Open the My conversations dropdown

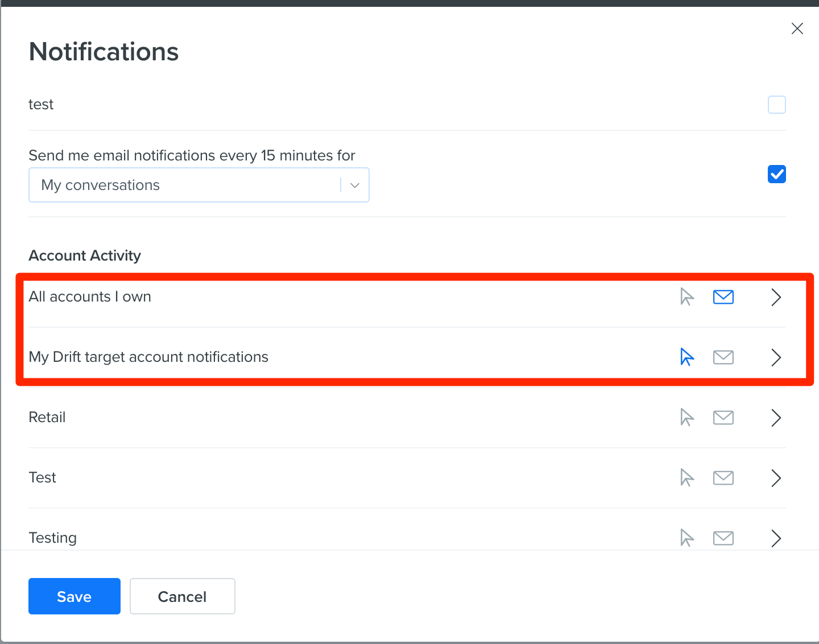[199, 185]
